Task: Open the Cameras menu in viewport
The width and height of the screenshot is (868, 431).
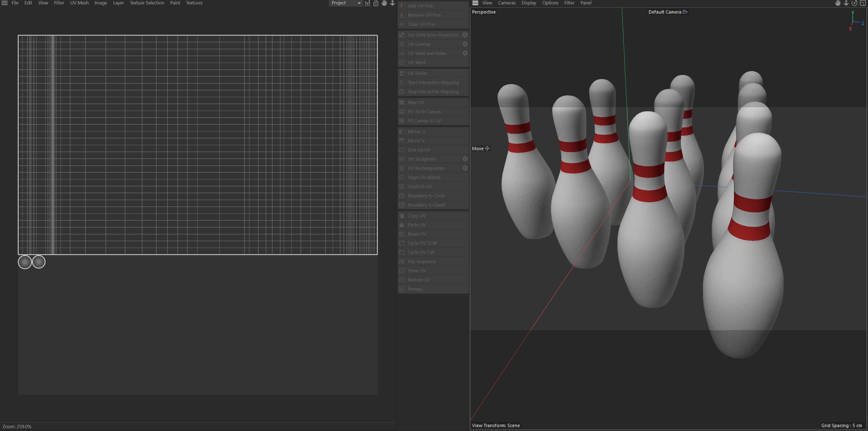Action: point(506,3)
